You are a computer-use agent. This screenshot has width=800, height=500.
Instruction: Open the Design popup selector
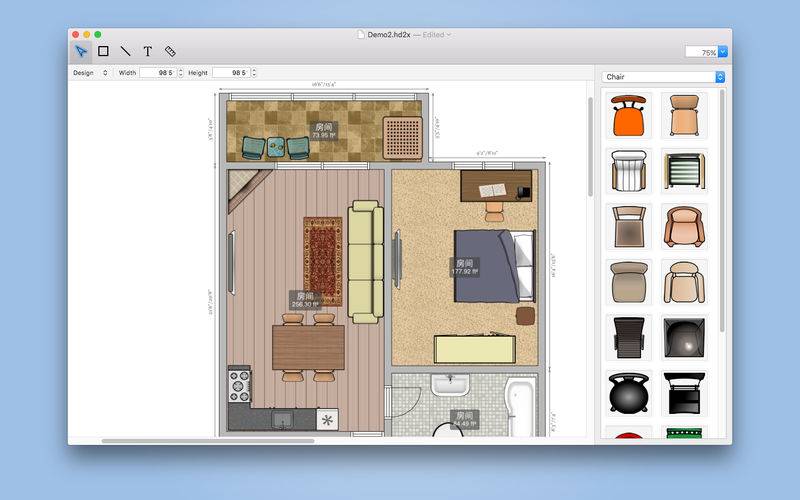pos(90,73)
